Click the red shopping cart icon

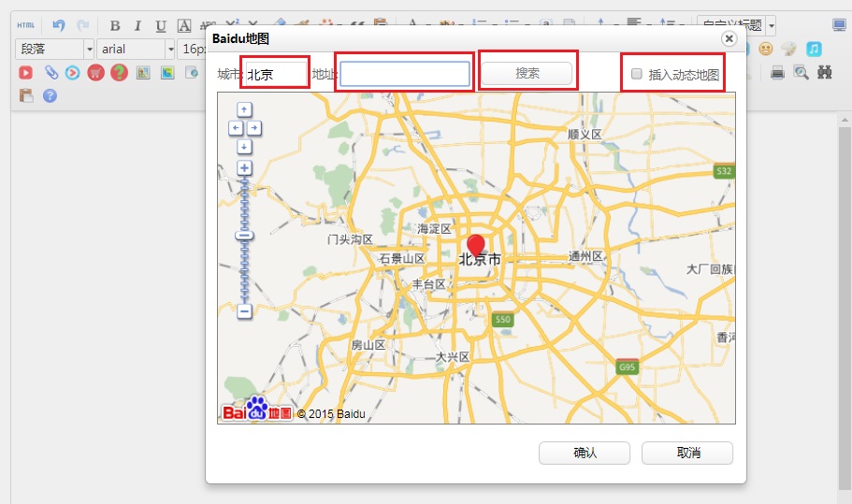point(95,72)
